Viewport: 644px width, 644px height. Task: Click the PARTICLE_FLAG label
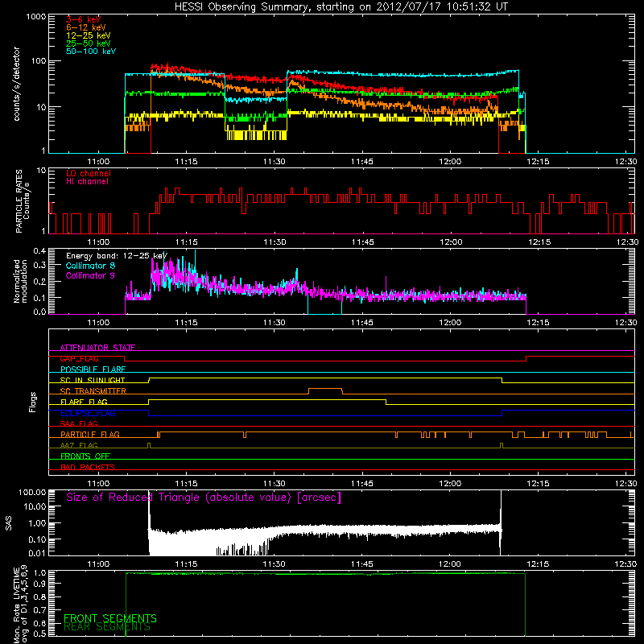pyautogui.click(x=90, y=434)
